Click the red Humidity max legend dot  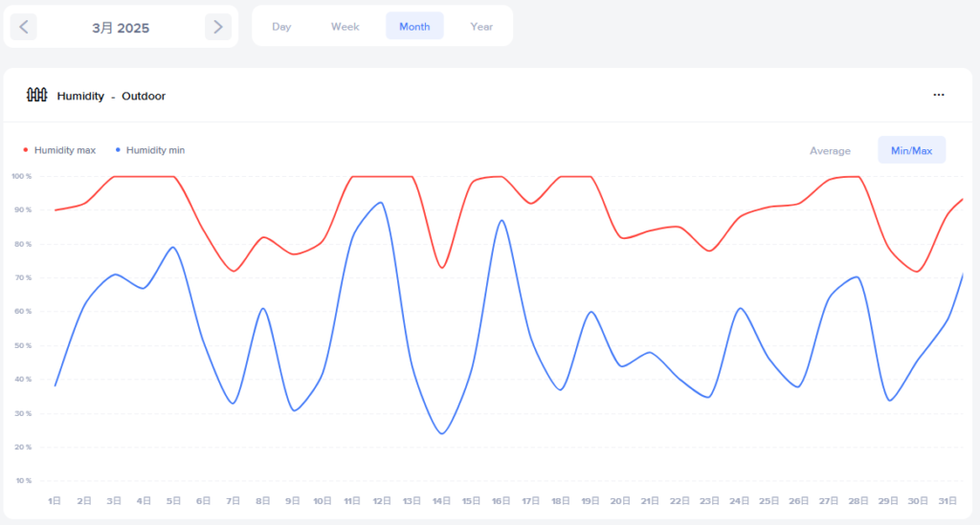[26, 150]
